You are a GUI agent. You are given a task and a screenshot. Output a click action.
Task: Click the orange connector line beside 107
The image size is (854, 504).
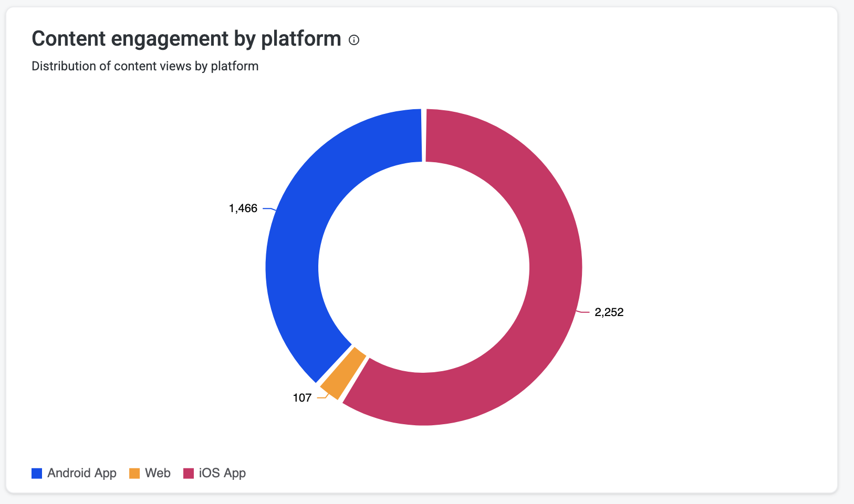point(322,397)
